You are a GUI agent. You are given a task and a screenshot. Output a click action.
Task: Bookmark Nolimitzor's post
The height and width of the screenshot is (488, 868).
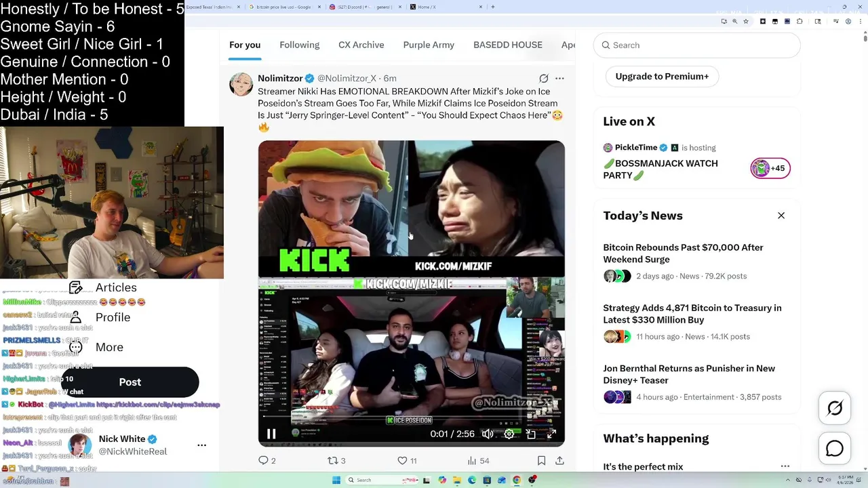point(541,460)
